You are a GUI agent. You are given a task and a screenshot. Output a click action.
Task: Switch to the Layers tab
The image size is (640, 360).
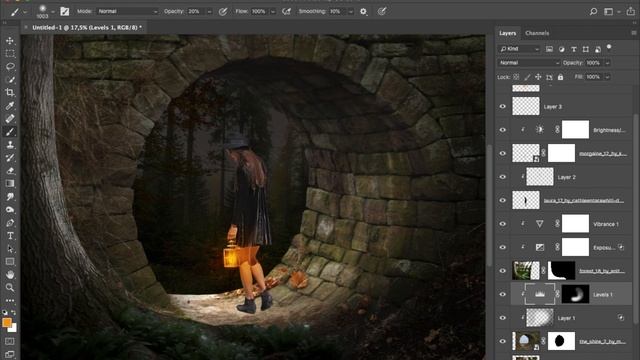(x=507, y=33)
